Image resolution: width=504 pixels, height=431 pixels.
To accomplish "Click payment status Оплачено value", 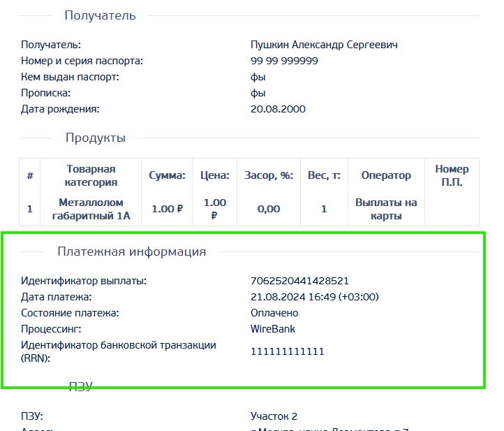I will (274, 313).
